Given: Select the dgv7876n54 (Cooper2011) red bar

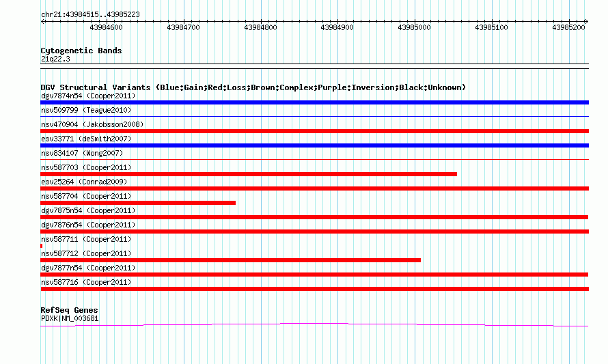Looking at the screenshot, I should point(314,232).
